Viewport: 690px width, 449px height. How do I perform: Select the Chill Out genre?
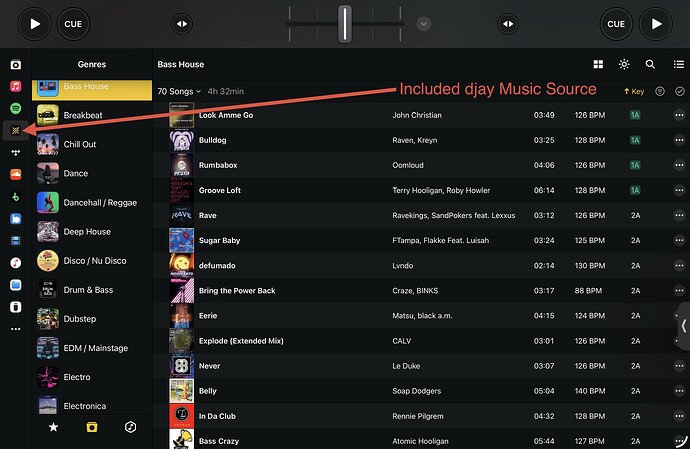pyautogui.click(x=92, y=144)
